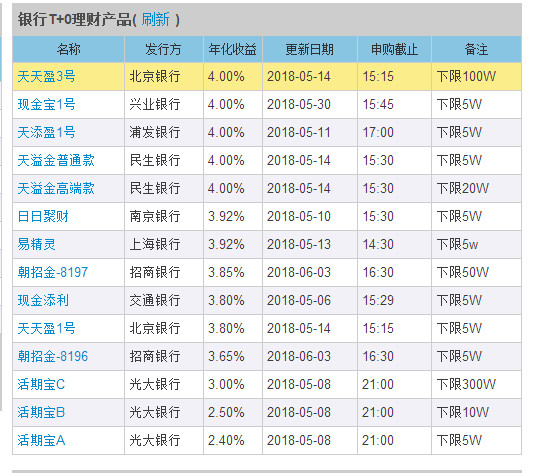Screen dimensions: 549x473
Task: Open the 活期宝C product link
Action: click(41, 384)
